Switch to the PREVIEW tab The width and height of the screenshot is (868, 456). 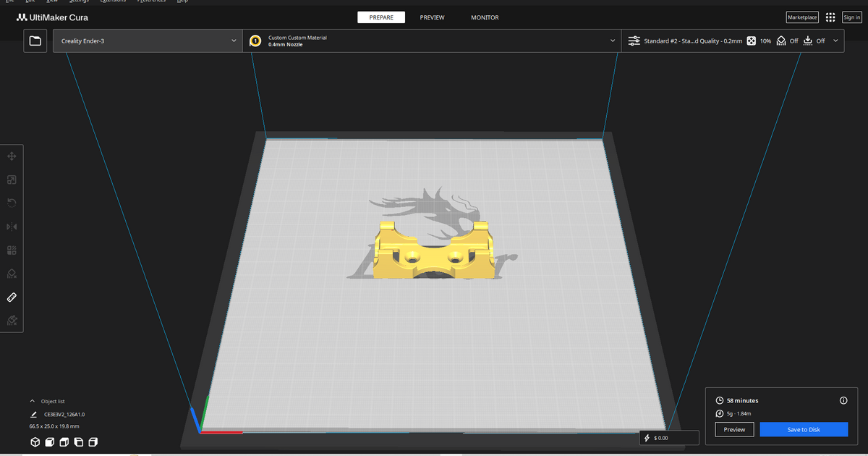click(432, 17)
